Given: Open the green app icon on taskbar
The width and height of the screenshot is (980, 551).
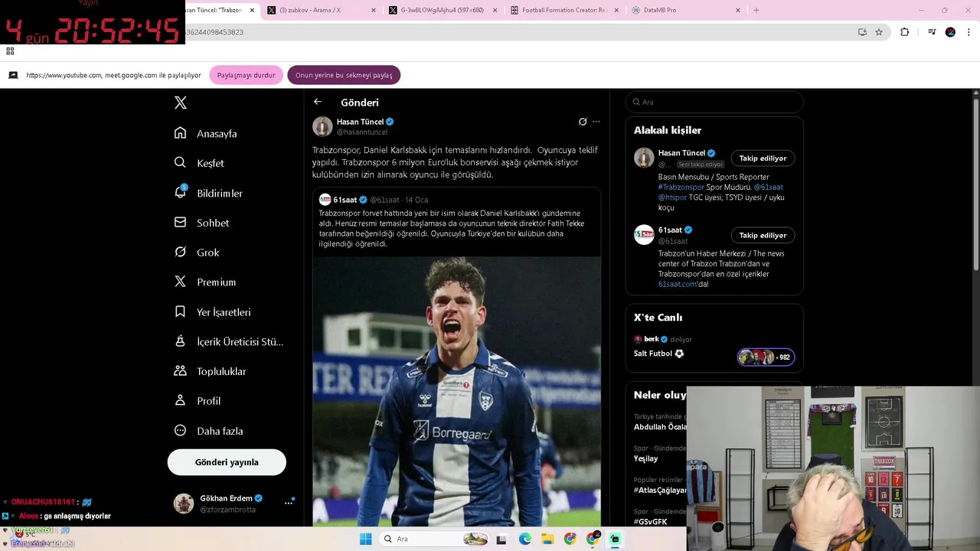Looking at the screenshot, I should 615,540.
